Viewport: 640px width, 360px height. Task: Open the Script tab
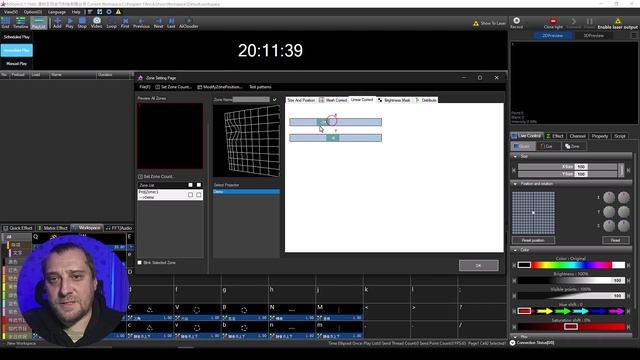[x=620, y=136]
